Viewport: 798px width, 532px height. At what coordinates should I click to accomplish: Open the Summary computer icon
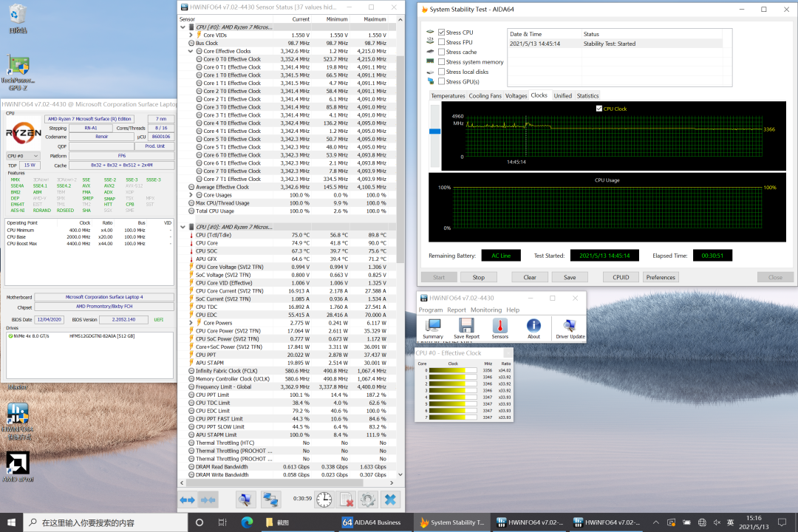tap(433, 327)
